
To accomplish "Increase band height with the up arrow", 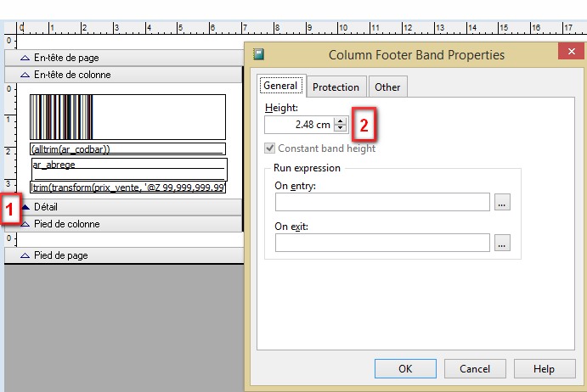I will [x=340, y=120].
